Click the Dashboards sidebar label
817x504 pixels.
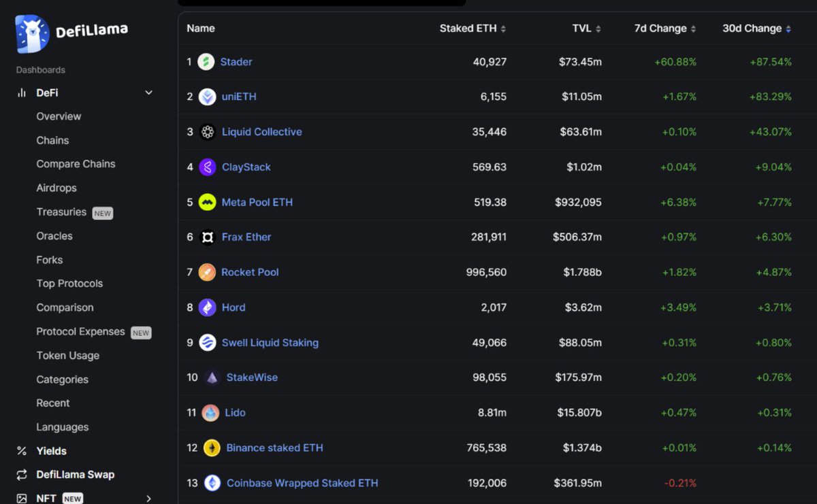click(41, 70)
